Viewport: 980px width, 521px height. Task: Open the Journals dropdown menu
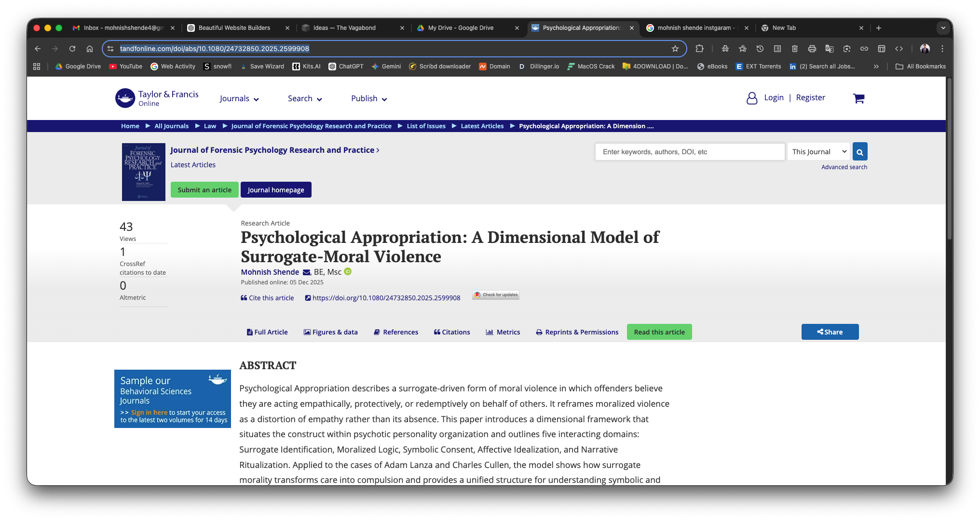[239, 98]
